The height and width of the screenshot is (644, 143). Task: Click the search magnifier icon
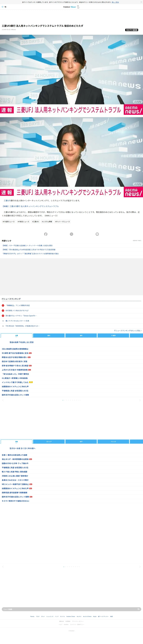point(138,609)
